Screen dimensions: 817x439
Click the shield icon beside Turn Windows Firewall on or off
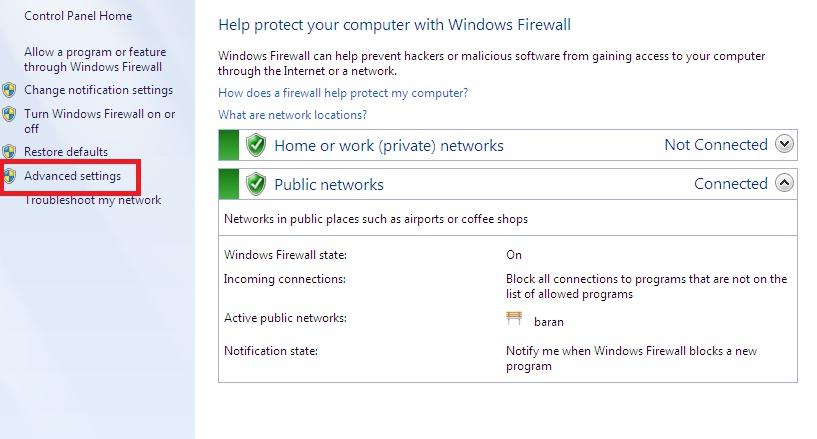(x=9, y=115)
